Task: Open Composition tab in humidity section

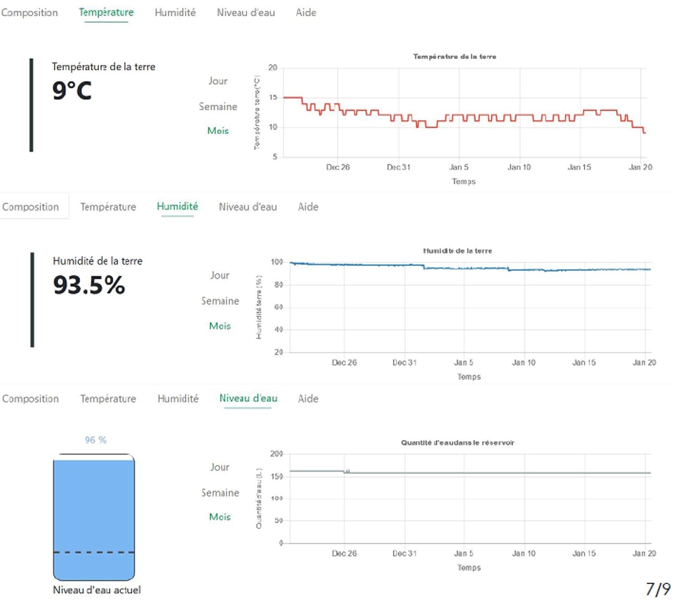Action: [x=31, y=207]
